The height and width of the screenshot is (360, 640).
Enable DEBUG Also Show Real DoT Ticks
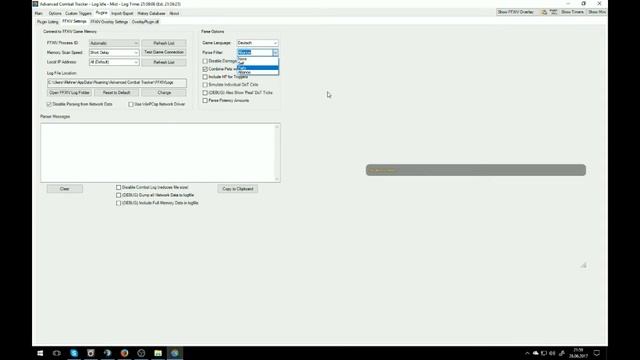(205, 93)
